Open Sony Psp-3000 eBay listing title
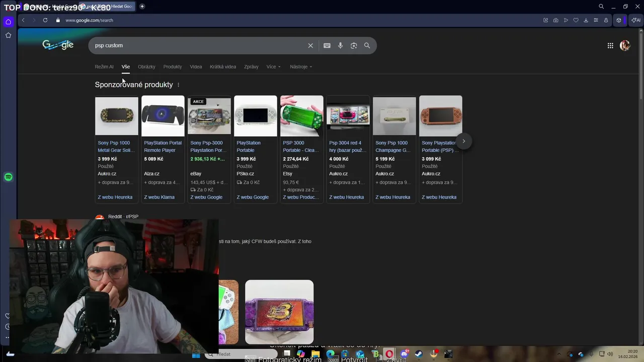Viewport: 644px width, 362px height. (209, 146)
